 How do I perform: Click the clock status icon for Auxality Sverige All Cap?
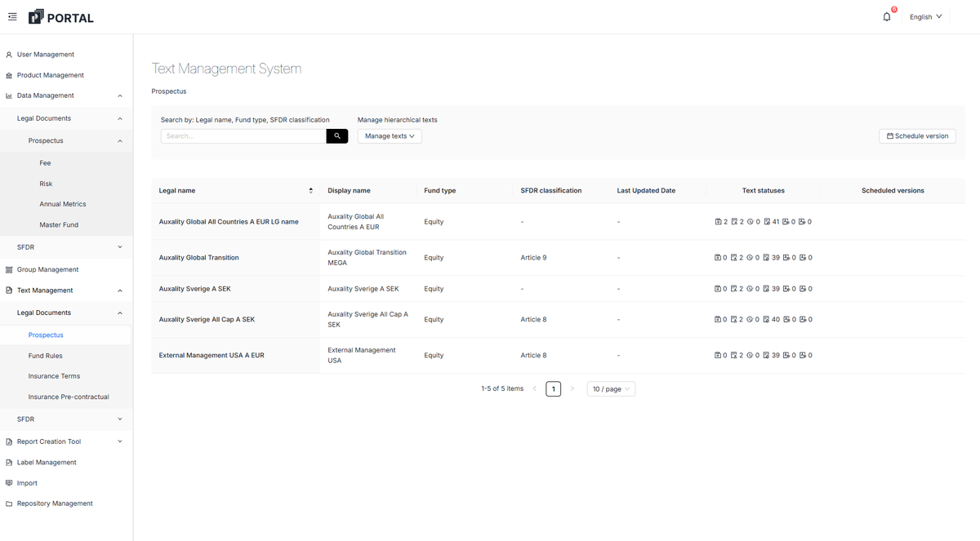point(750,320)
